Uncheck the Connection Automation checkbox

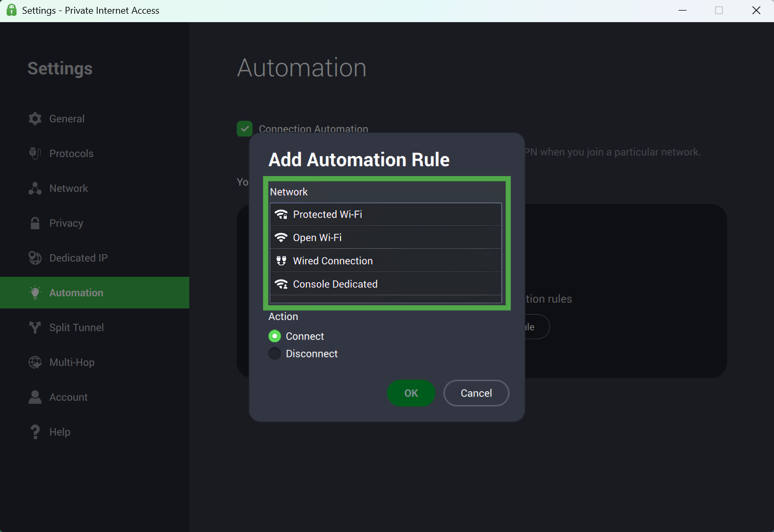245,129
